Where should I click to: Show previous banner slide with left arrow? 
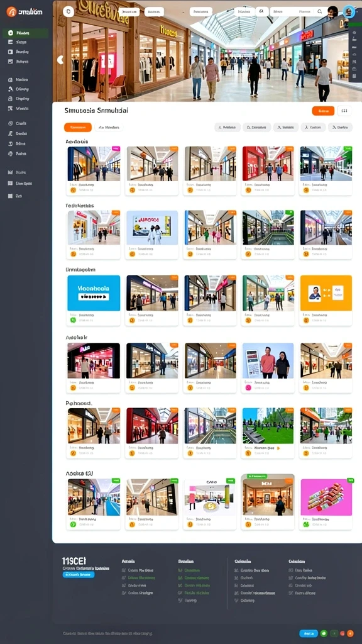[x=60, y=60]
